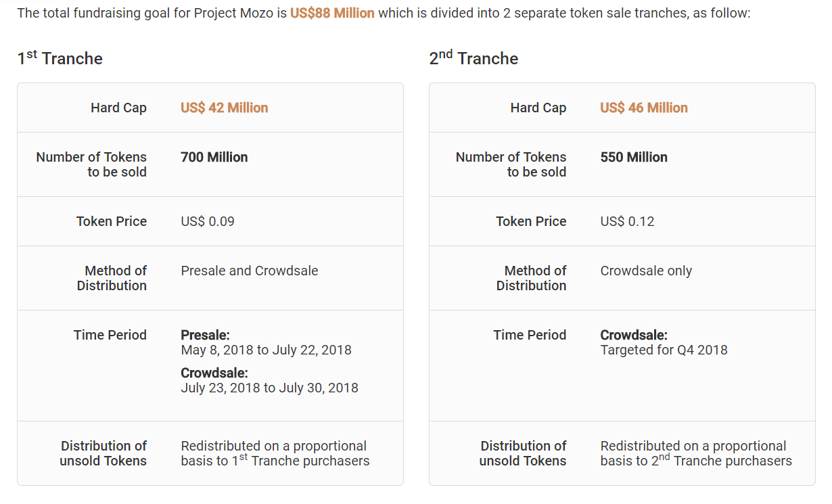Click the Presale date range May 8 to July 22
The image size is (832, 504).
point(266,350)
